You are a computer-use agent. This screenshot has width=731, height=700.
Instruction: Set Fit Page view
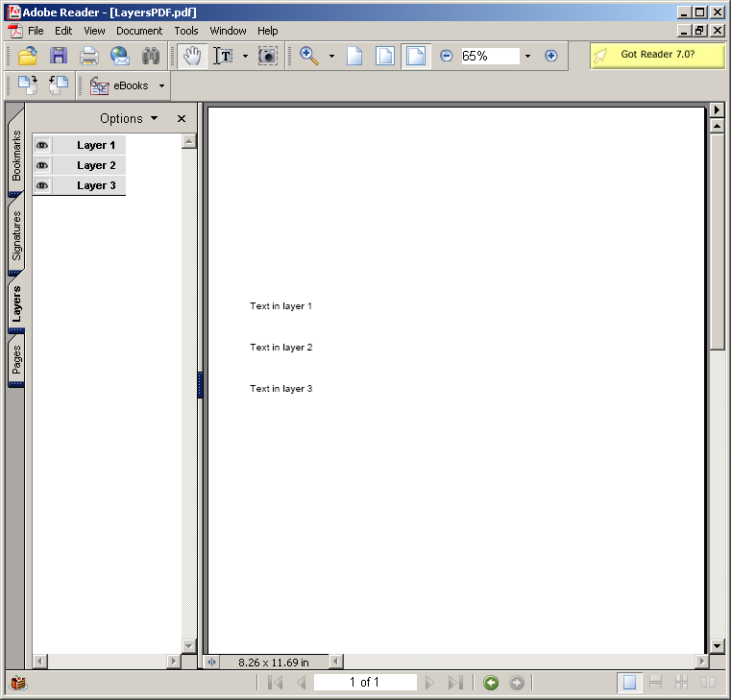pyautogui.click(x=385, y=56)
